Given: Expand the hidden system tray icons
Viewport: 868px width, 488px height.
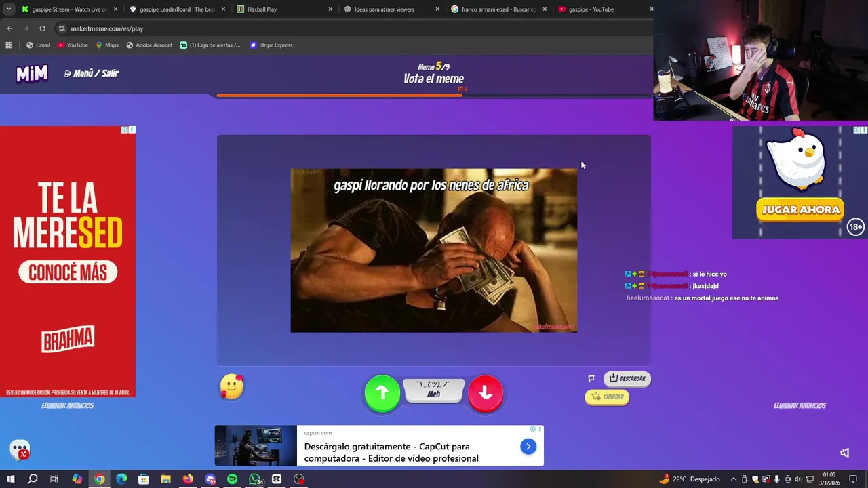Looking at the screenshot, I should [733, 479].
